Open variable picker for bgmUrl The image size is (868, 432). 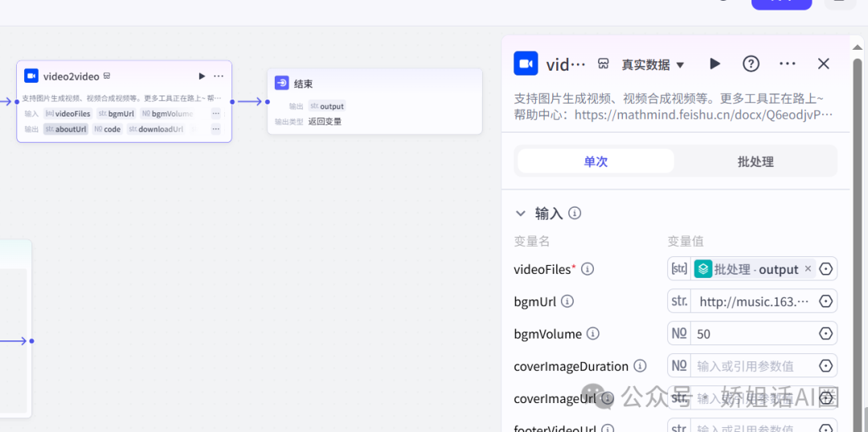pyautogui.click(x=826, y=301)
